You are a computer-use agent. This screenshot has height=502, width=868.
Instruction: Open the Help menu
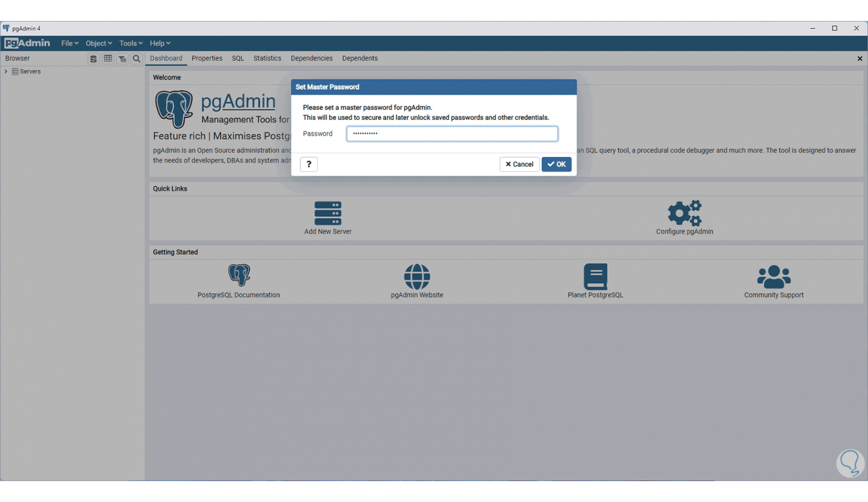click(x=160, y=43)
